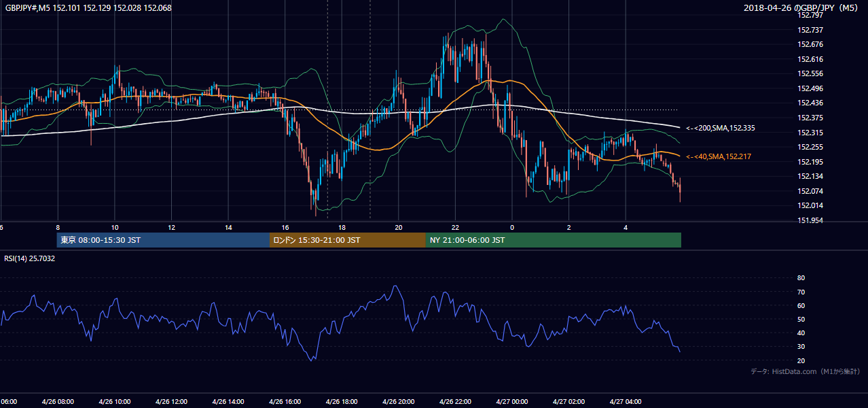Click hour 16 on the price chart axis
Image resolution: width=868 pixels, height=408 pixels.
tap(285, 228)
